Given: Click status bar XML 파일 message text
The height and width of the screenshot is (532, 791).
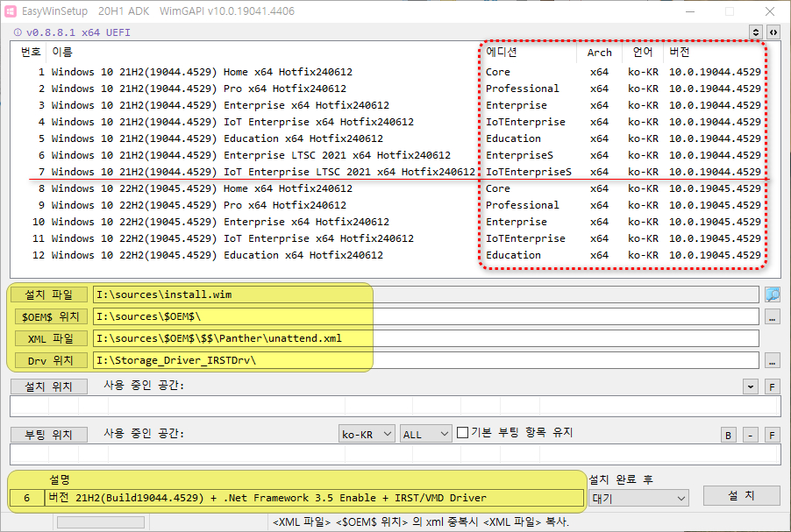Looking at the screenshot, I should point(421,521).
